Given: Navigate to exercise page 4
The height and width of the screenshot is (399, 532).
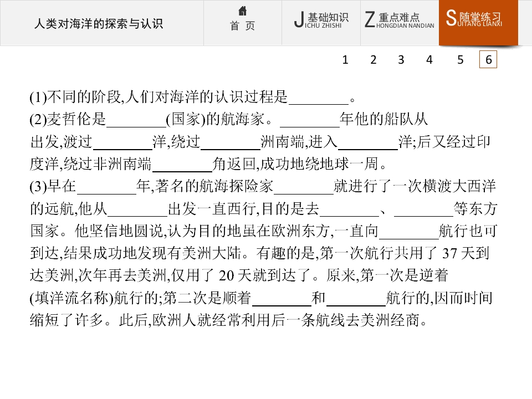Looking at the screenshot, I should (x=429, y=60).
